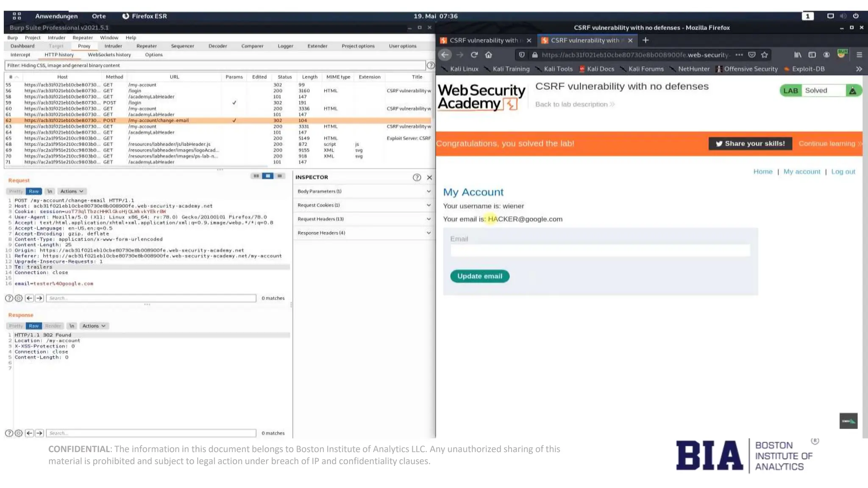Click Firefox reload page icon
The height and width of the screenshot is (488, 868).
[474, 55]
